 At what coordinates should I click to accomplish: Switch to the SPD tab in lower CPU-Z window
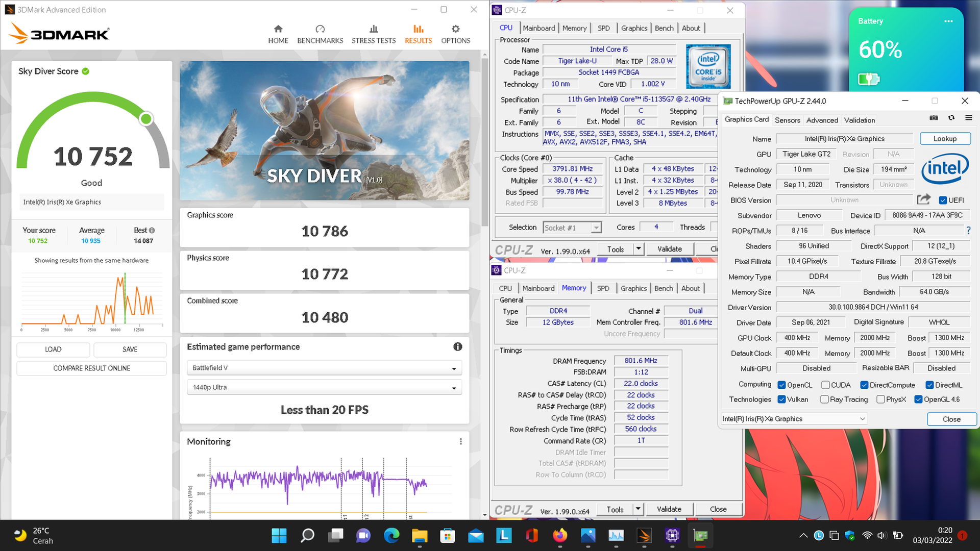point(603,288)
